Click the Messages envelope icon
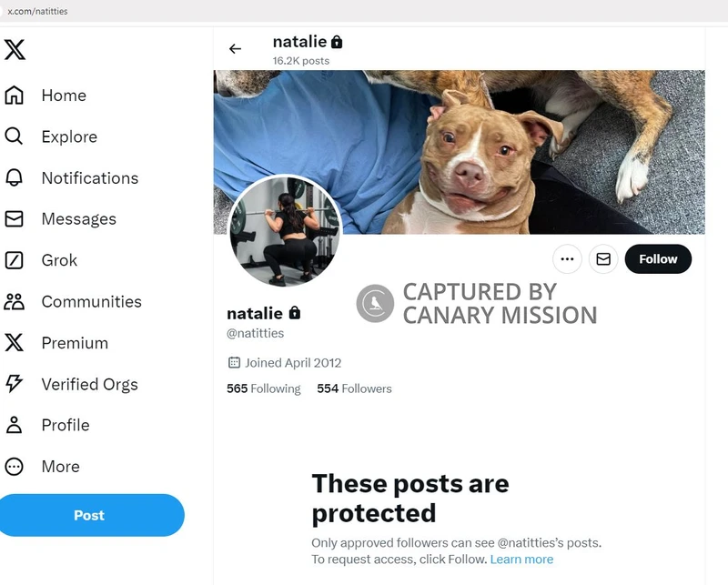This screenshot has height=585, width=728. coord(15,219)
